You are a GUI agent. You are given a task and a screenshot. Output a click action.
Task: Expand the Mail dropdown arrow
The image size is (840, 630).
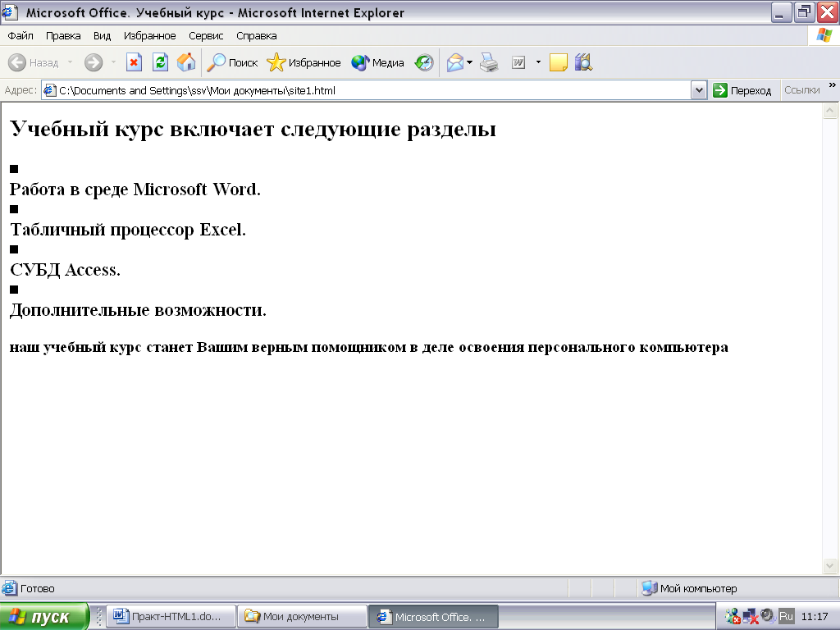point(469,62)
